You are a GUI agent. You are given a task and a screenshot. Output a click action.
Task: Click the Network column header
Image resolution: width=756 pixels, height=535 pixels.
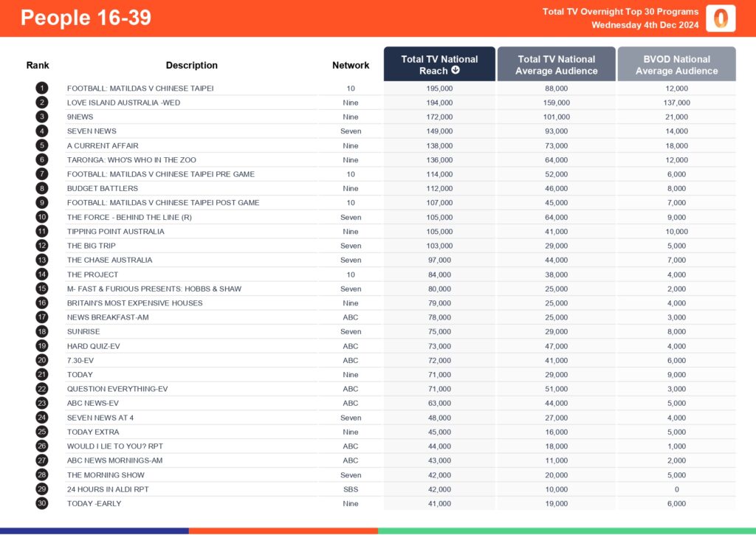point(351,65)
